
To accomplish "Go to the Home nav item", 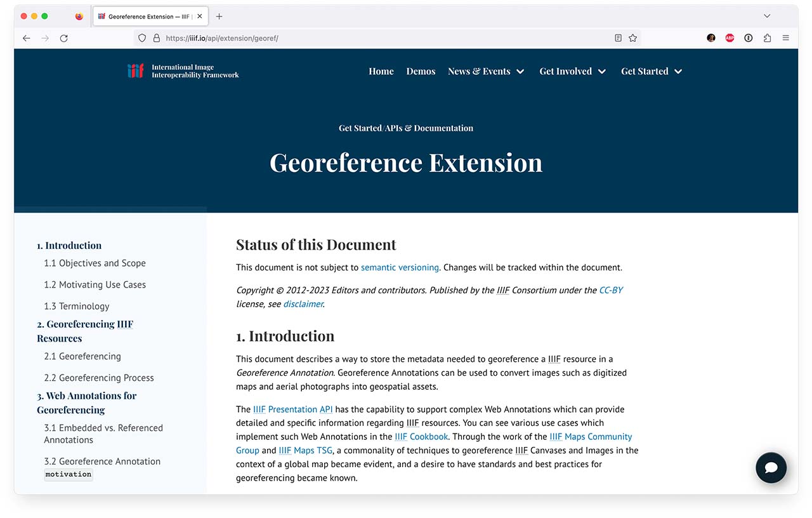I will tap(381, 71).
